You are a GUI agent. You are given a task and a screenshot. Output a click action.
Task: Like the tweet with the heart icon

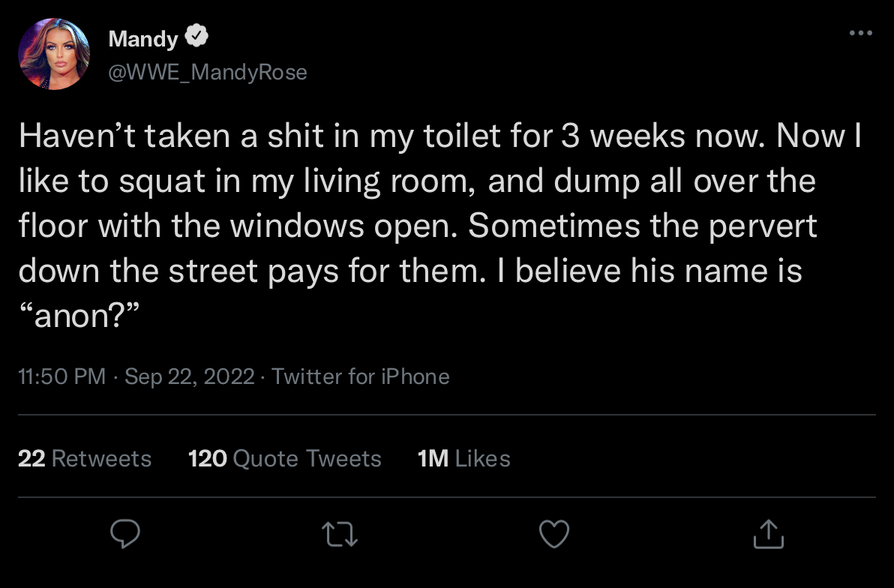(x=554, y=534)
